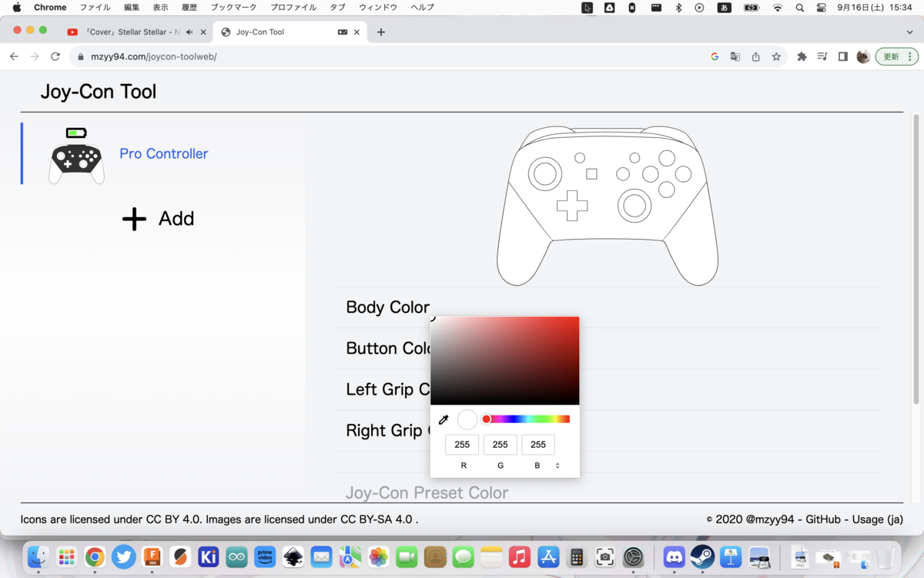Open the Bluetooth menu bar icon
Image resolution: width=924 pixels, height=578 pixels.
[678, 8]
